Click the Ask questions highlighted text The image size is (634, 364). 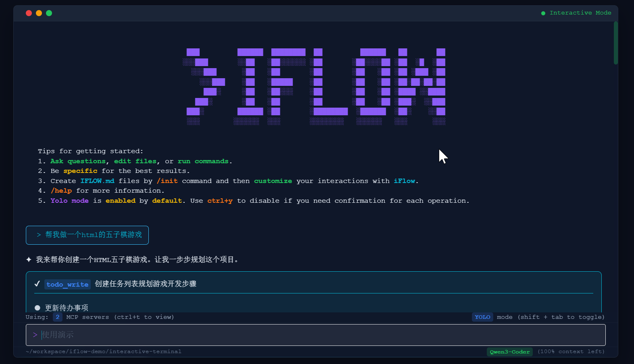point(78,161)
